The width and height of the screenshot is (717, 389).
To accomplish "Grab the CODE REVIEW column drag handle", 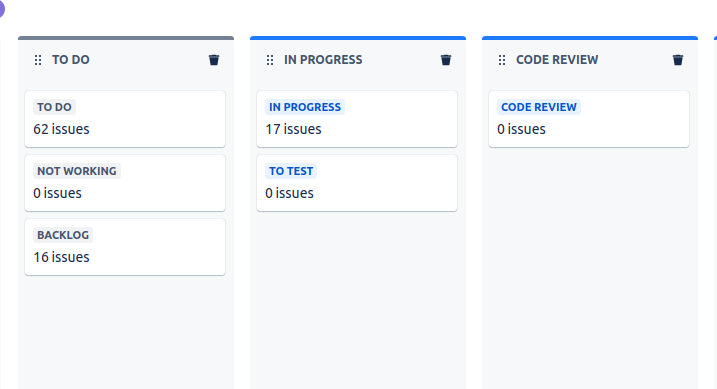I will (502, 60).
